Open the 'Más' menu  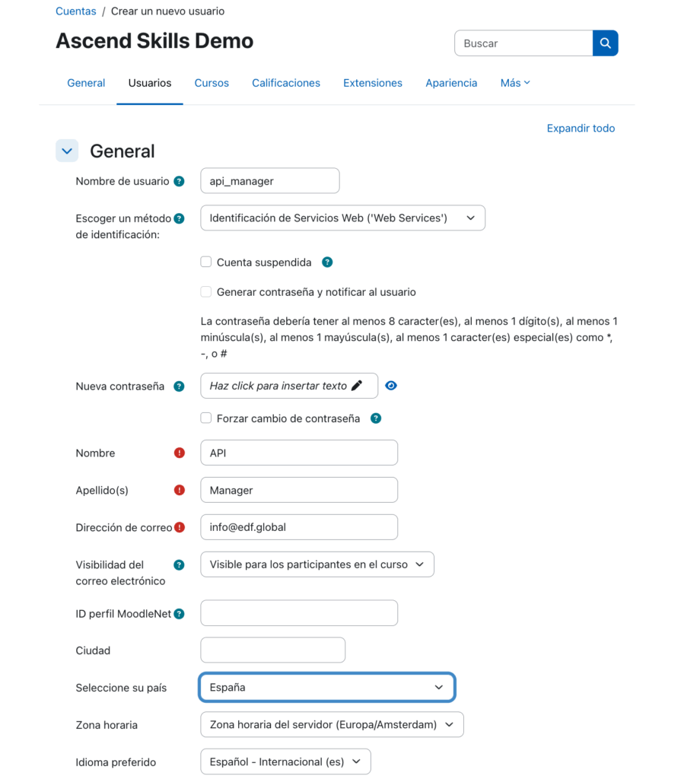515,83
